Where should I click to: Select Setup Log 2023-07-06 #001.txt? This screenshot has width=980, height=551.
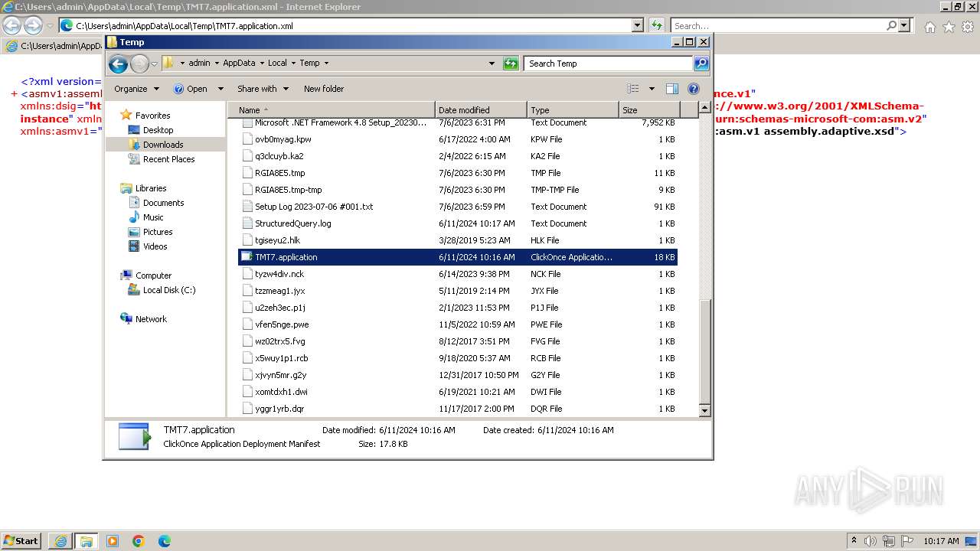[458, 207]
